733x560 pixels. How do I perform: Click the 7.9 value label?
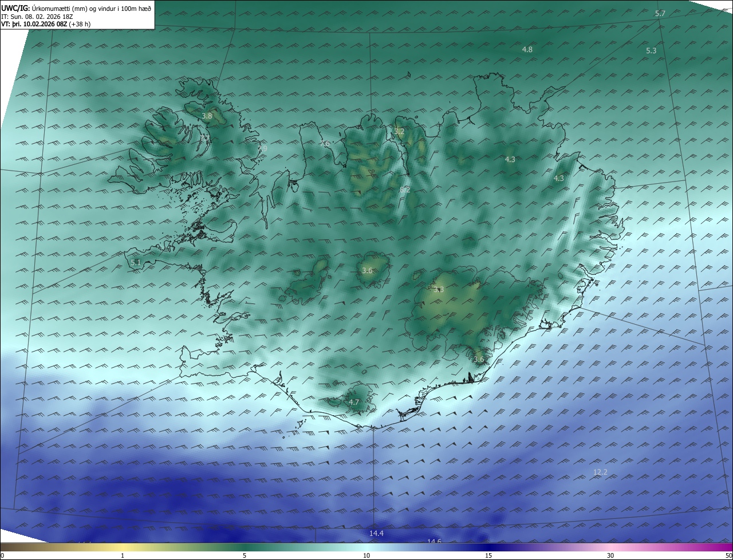(x=262, y=149)
